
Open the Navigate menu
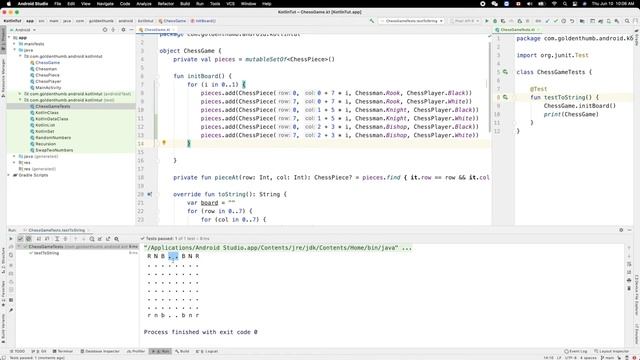[x=105, y=4]
